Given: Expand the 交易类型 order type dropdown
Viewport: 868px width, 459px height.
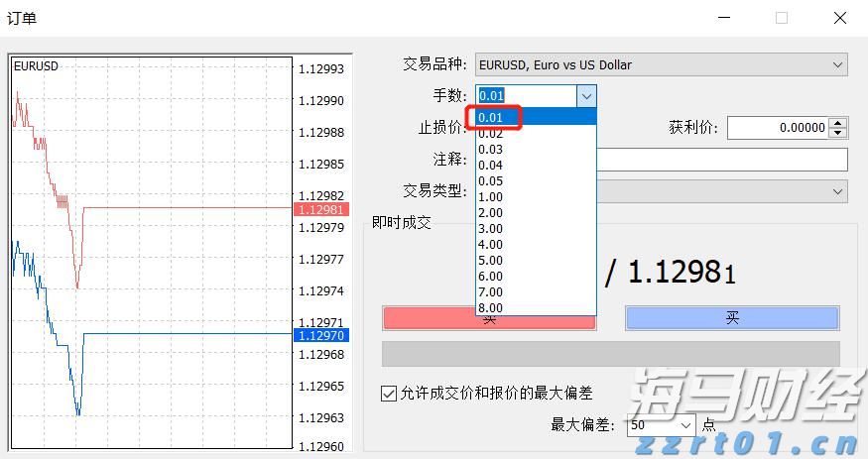Looking at the screenshot, I should (837, 191).
